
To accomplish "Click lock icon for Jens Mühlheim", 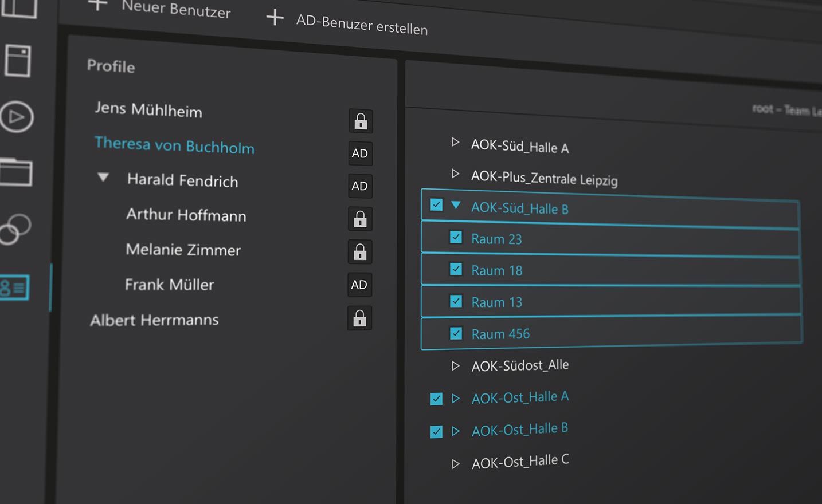I will pos(361,121).
